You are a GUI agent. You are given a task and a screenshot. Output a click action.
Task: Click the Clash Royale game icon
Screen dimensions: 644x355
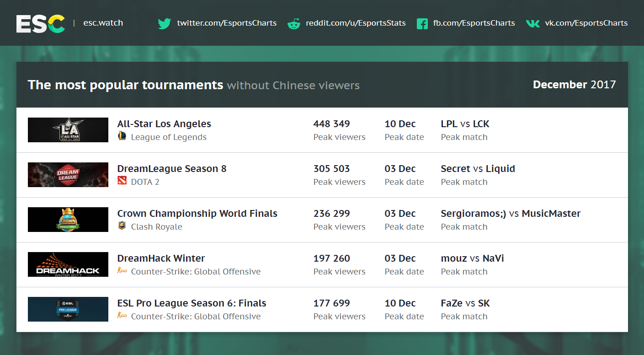tap(122, 226)
